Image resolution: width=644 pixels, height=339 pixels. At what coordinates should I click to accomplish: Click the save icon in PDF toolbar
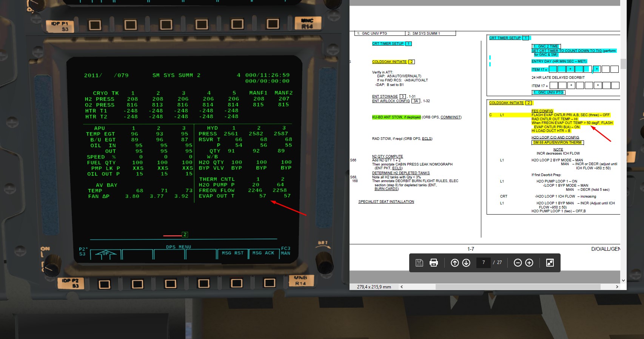pos(419,263)
